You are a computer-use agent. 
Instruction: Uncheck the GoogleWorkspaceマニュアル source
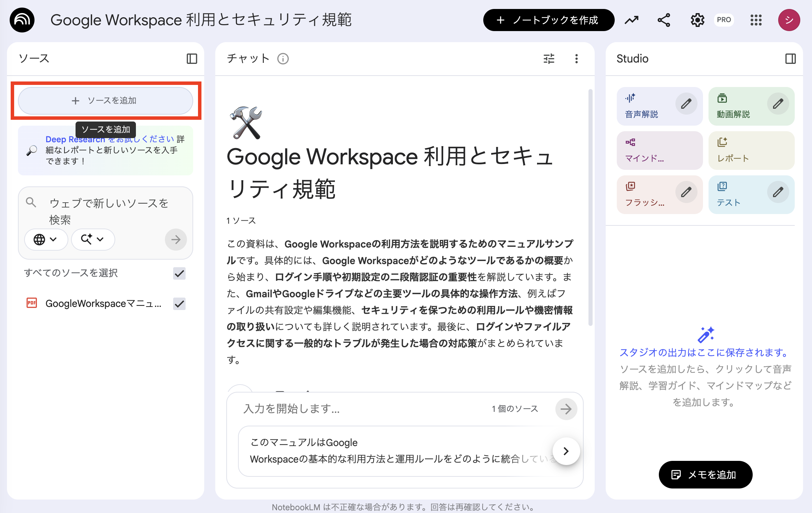click(179, 304)
